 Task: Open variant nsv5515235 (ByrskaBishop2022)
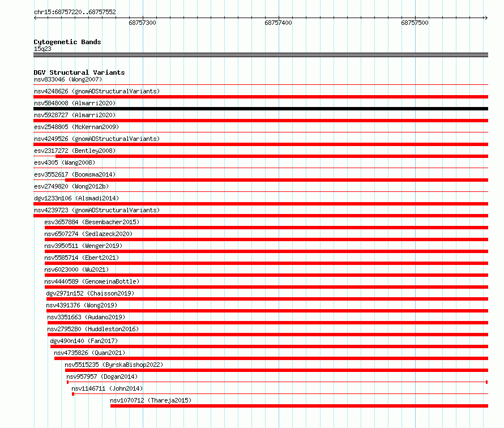tap(114, 365)
